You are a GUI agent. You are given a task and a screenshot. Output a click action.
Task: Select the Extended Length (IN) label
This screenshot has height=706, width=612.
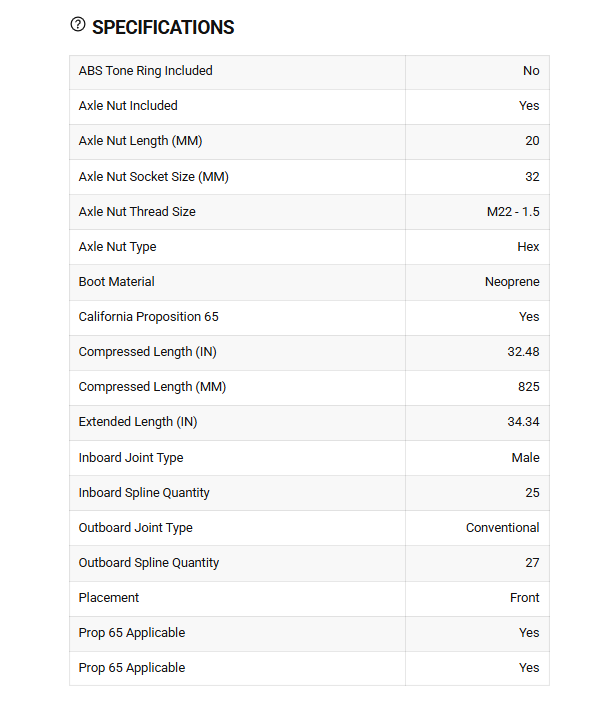point(138,422)
